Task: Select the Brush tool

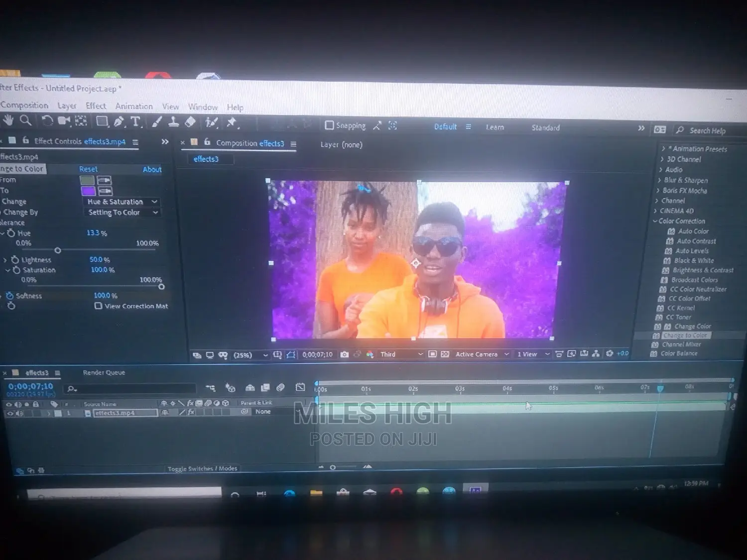Action: 157,121
